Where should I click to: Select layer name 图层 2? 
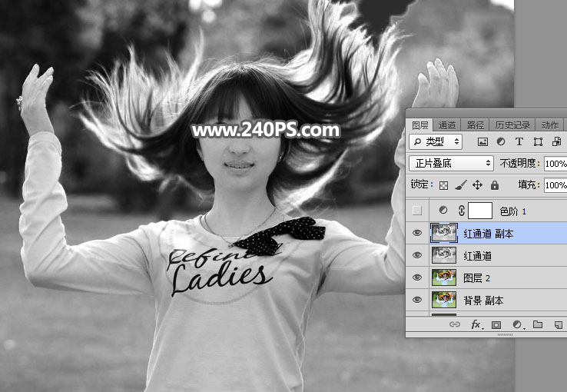(x=476, y=278)
